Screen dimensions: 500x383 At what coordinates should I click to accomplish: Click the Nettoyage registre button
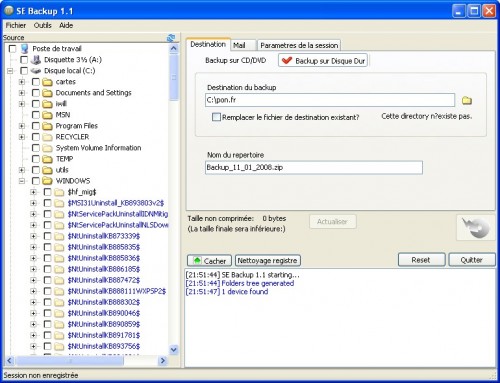point(268,261)
